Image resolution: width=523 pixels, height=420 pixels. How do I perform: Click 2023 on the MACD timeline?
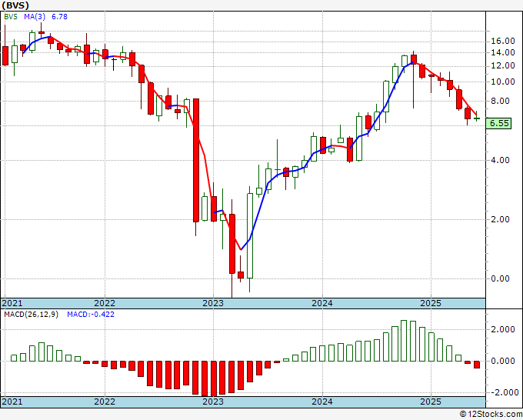coord(213,402)
